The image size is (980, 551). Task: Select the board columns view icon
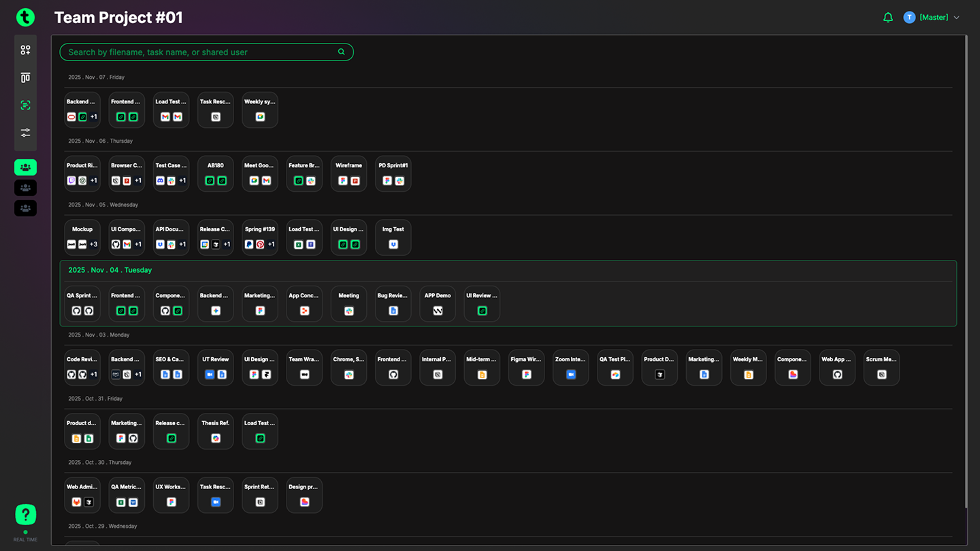click(x=25, y=78)
